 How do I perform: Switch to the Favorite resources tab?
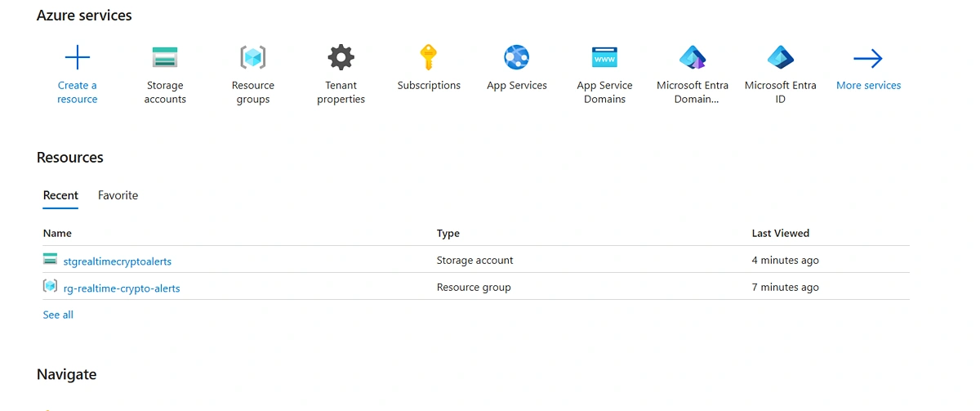click(118, 195)
